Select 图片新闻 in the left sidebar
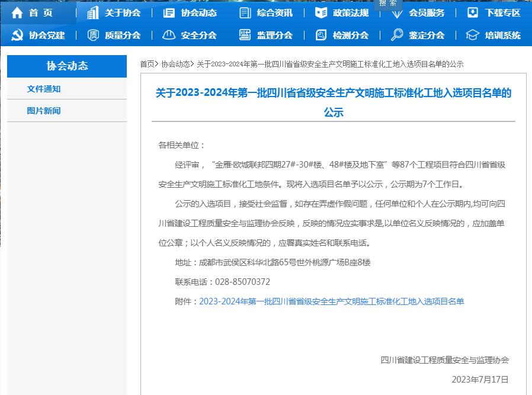The image size is (532, 395). 44,111
